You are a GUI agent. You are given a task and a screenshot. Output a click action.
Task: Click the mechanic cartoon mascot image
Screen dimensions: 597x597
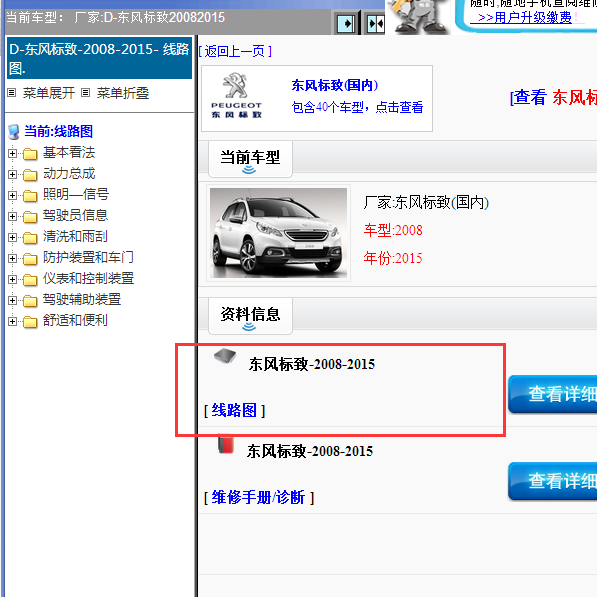coord(419,16)
